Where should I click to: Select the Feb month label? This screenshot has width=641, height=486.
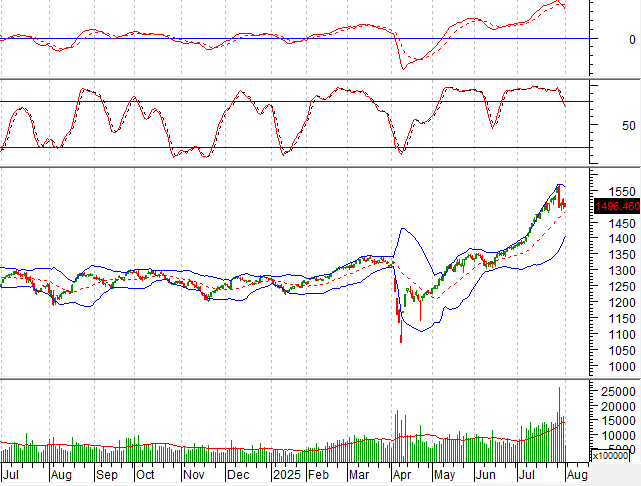point(318,475)
